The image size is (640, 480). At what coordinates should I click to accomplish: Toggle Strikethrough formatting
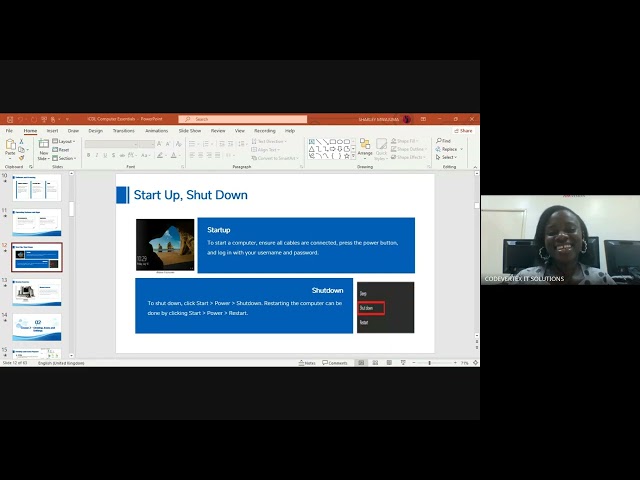(x=122, y=155)
